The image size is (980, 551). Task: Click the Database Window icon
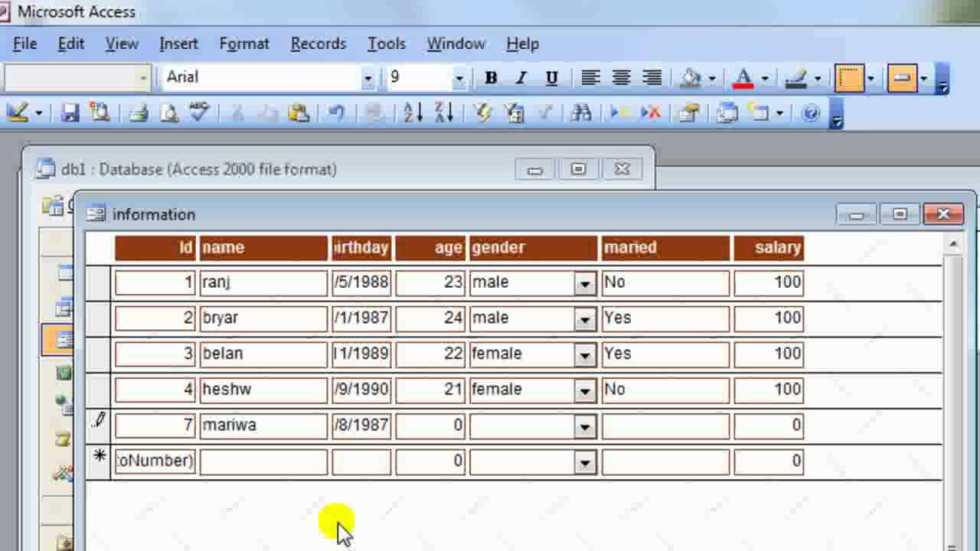point(727,113)
